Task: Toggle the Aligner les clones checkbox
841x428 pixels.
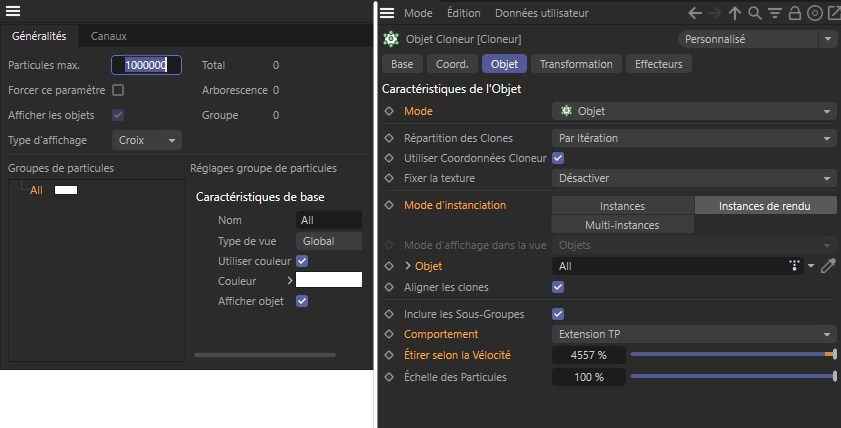Action: [x=558, y=287]
